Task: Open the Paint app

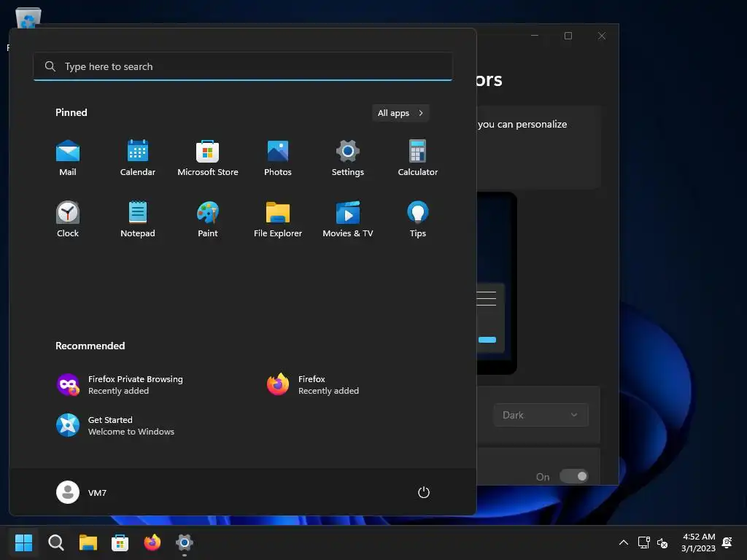Action: pyautogui.click(x=208, y=219)
